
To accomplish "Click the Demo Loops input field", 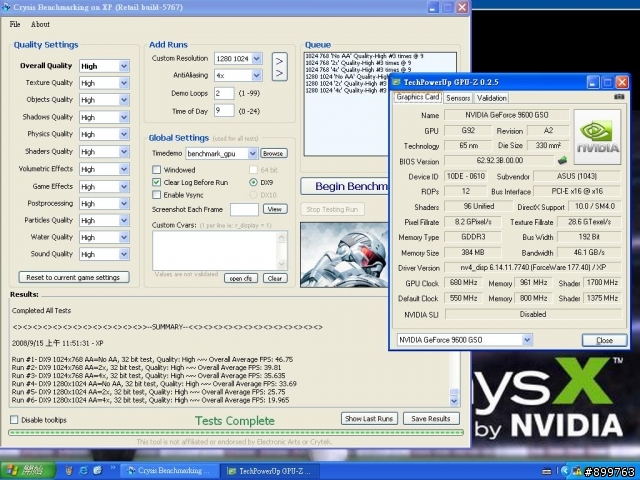I will [224, 93].
